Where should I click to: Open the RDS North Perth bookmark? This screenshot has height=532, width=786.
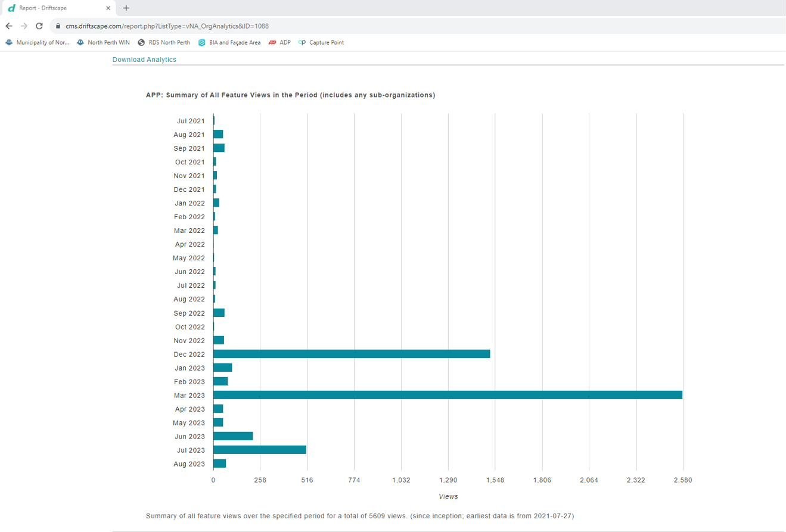pyautogui.click(x=164, y=43)
